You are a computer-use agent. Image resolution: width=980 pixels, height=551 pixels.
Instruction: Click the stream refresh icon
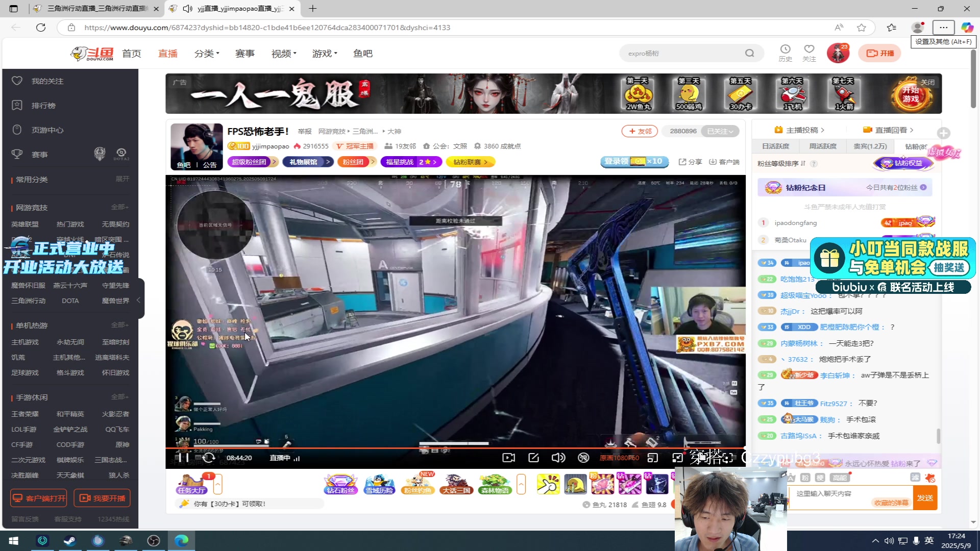tap(209, 458)
